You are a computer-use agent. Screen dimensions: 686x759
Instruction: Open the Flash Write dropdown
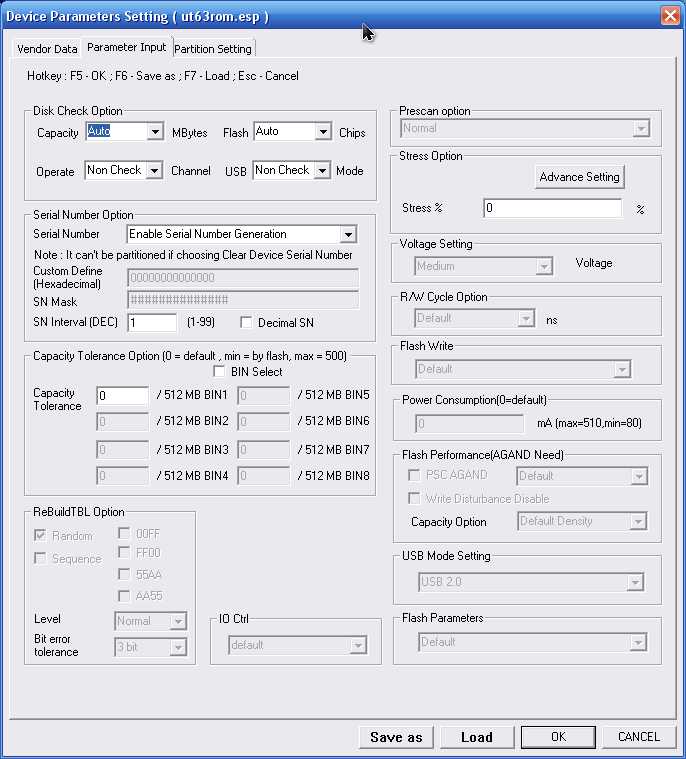[622, 369]
